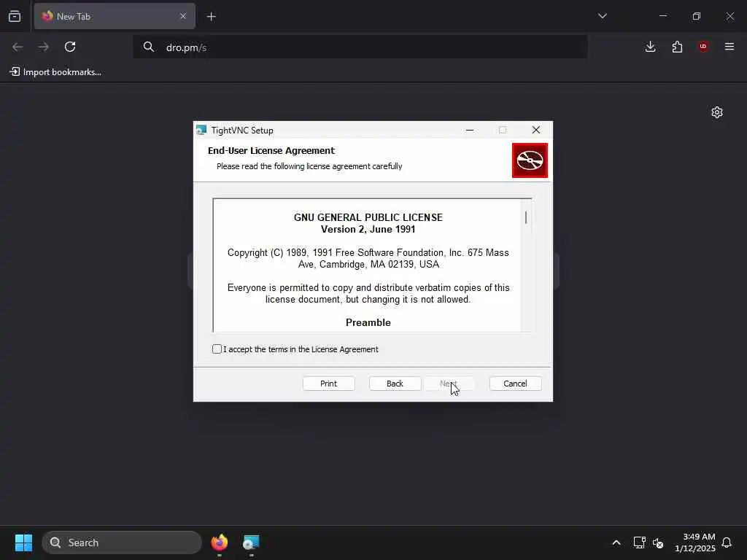This screenshot has height=560, width=747.
Task: Click the End-User License Agreement heading
Action: [x=271, y=150]
